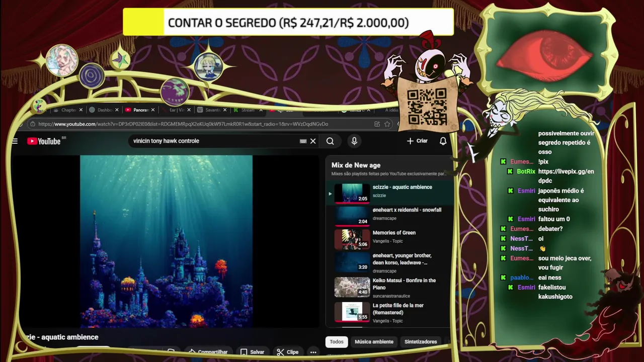Click chat message 'eai ness'
Viewport: 644px width, 362px height.
point(549,278)
